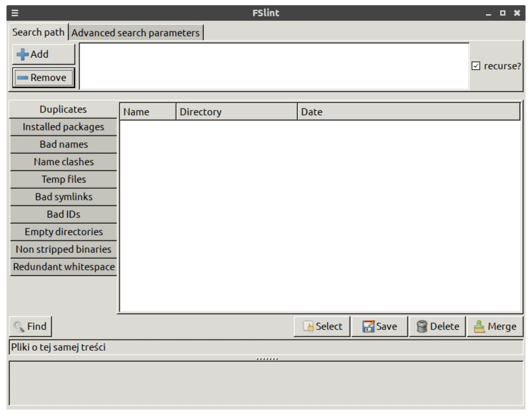Open the window menu hamburger icon
The image size is (532, 416).
click(15, 13)
